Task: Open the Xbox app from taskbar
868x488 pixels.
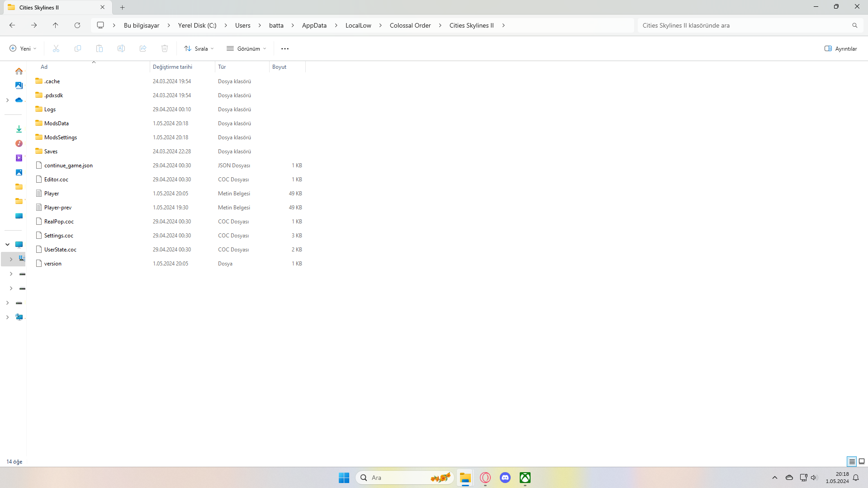Action: [x=525, y=478]
